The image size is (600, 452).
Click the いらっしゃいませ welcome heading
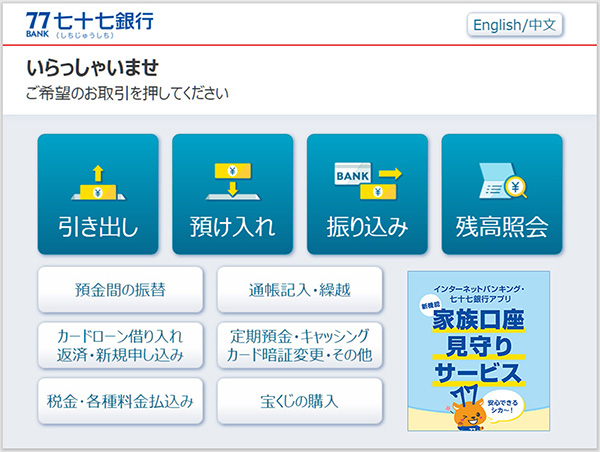click(93, 68)
